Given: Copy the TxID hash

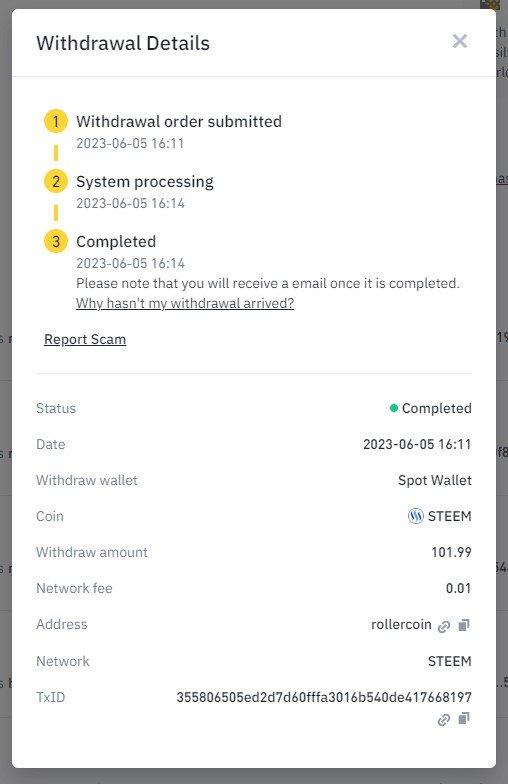Looking at the screenshot, I should point(464,719).
